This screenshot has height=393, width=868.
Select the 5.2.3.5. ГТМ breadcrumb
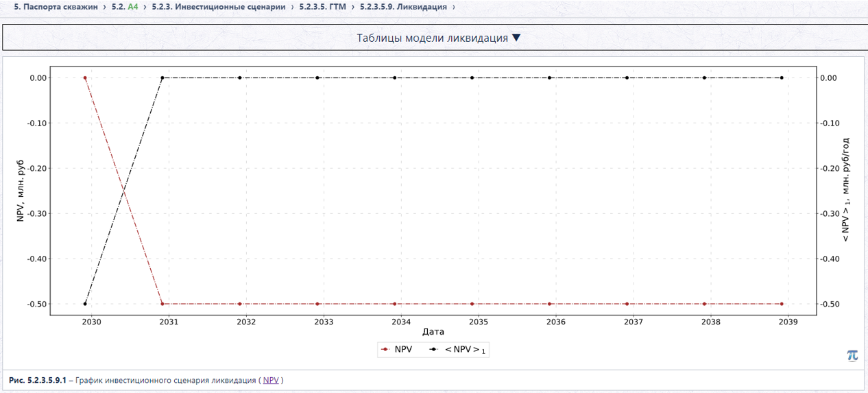tap(322, 6)
